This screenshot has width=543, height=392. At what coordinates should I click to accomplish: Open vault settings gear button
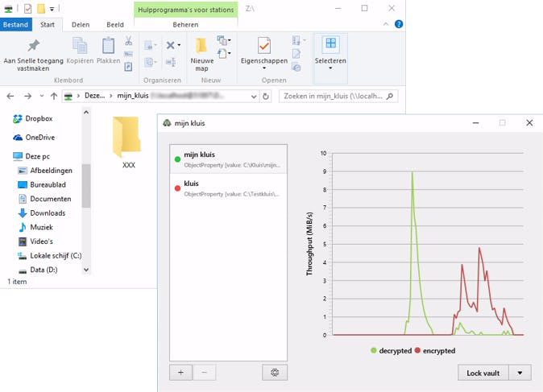(x=275, y=373)
